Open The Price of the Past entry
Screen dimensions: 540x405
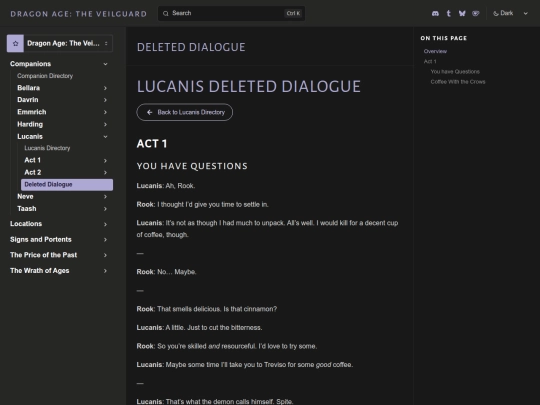click(x=43, y=255)
